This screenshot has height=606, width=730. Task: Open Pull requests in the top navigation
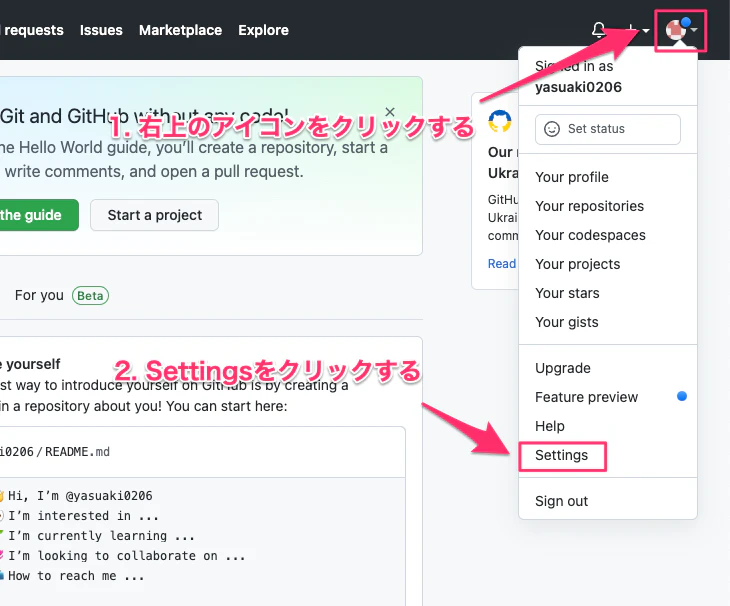32,30
